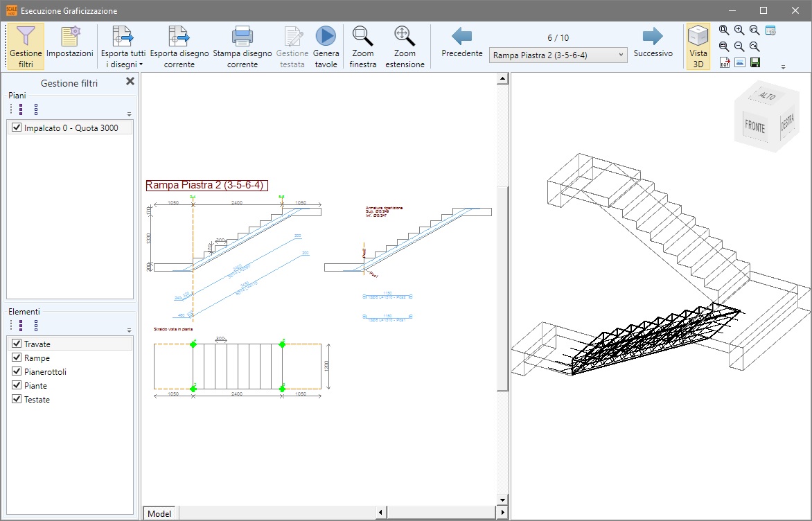Select the Travate label in Elementi

click(37, 344)
